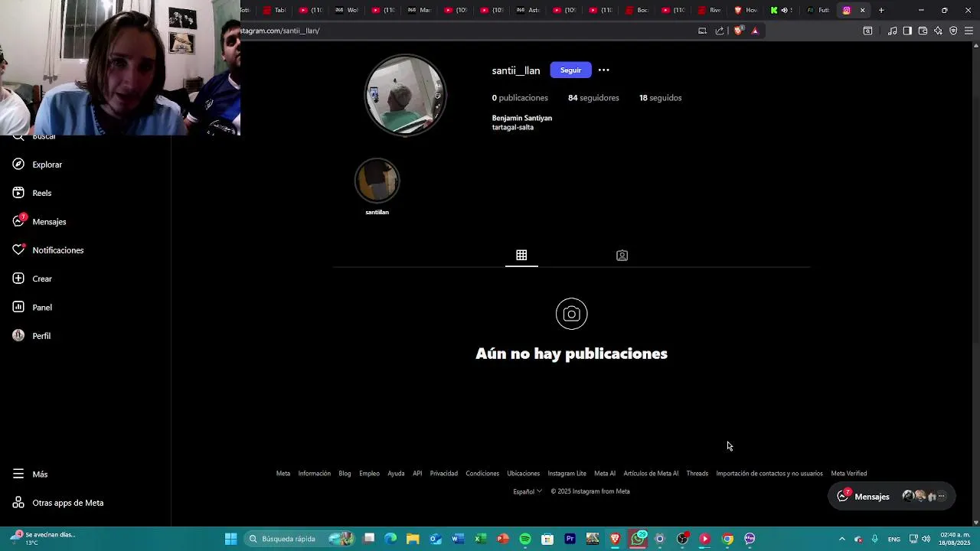Screen dimensions: 980x551
Task: Click the share page icon in address bar
Action: (720, 31)
